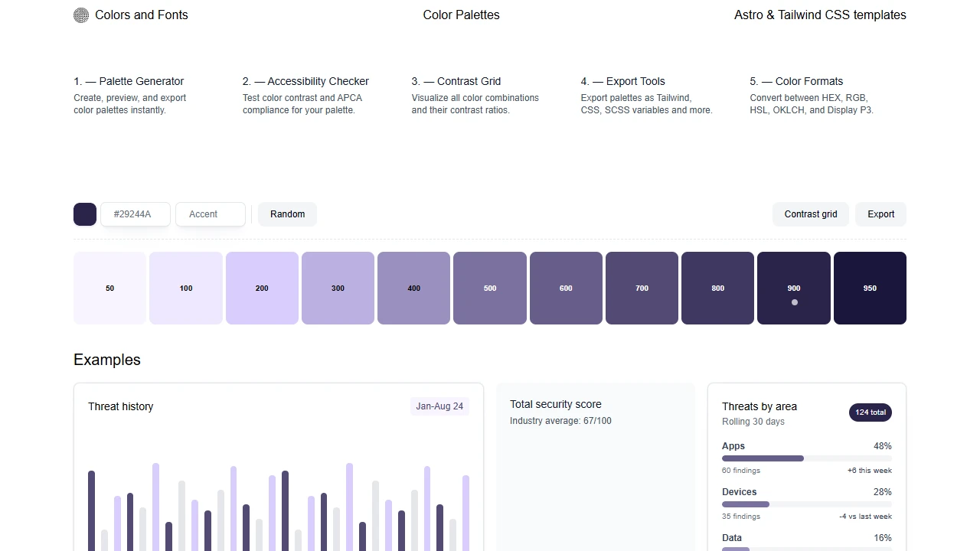Click the 124 total threats badge

[x=870, y=412]
